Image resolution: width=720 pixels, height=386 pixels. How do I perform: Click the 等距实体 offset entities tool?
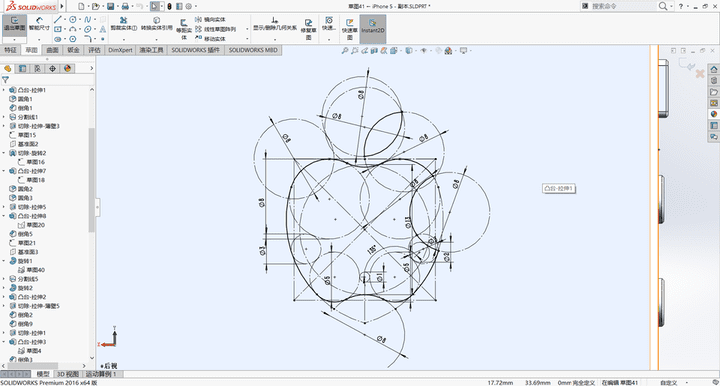(x=184, y=29)
